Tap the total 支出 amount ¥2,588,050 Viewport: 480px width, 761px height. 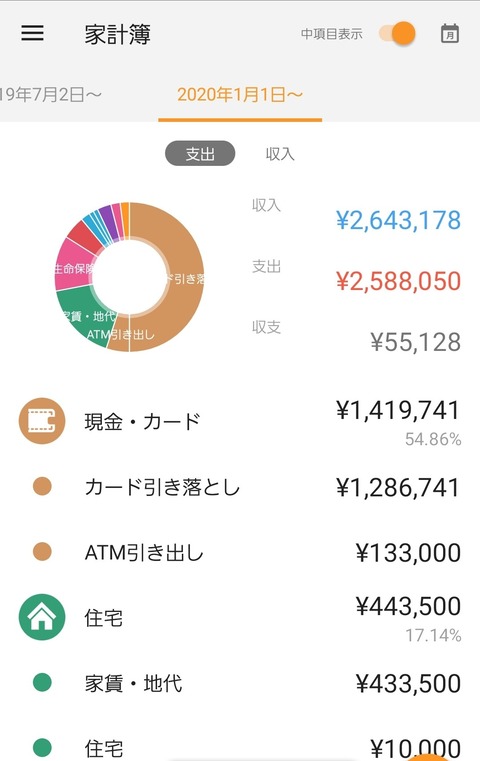(x=398, y=281)
